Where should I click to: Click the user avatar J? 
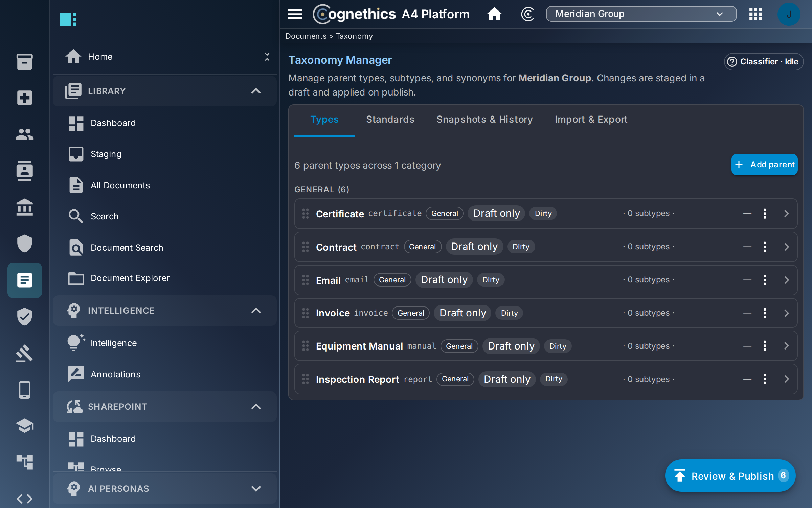coord(789,14)
